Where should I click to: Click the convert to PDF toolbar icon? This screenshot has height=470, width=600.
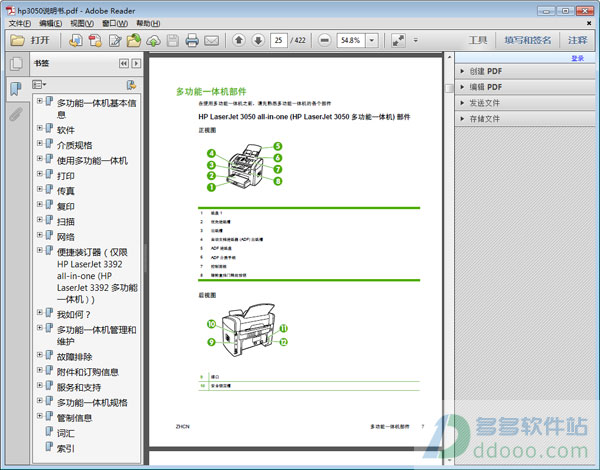coord(95,40)
